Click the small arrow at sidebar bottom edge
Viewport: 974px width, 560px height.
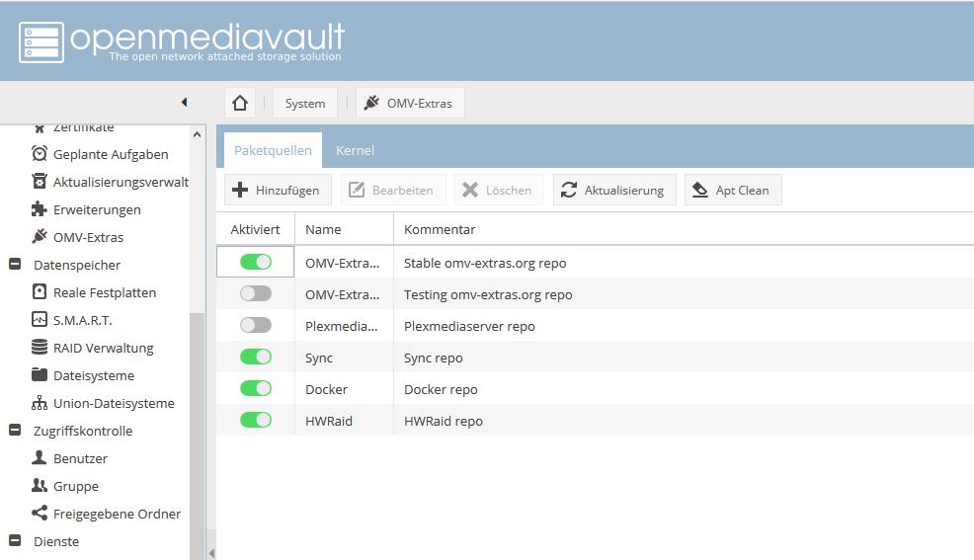(x=211, y=553)
